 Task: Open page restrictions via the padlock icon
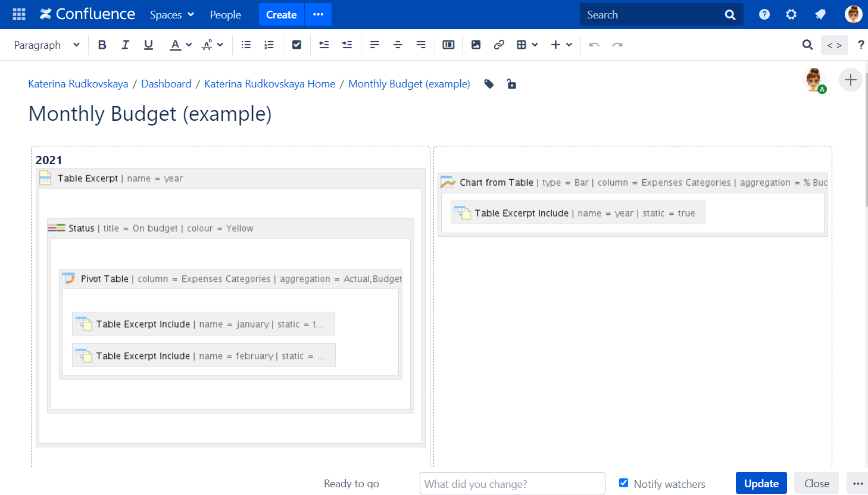(x=511, y=84)
